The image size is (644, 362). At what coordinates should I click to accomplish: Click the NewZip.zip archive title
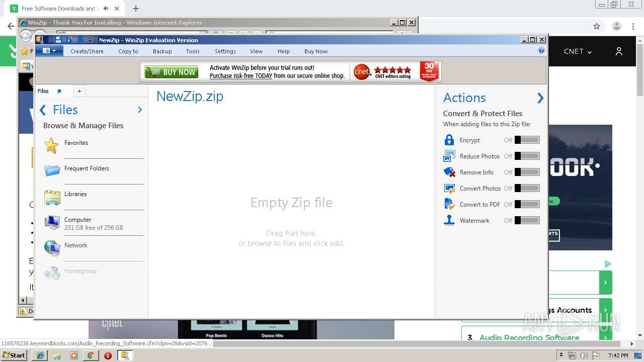190,97
